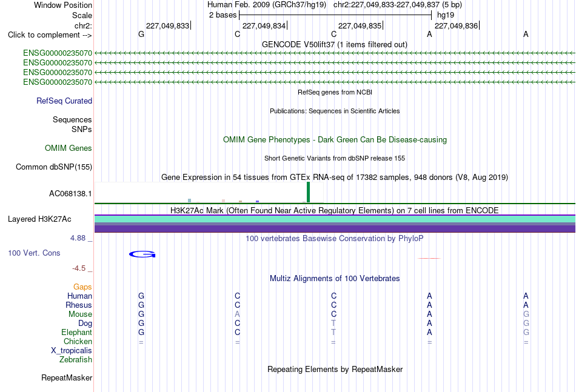This screenshot has height=392, width=576.
Task: Click the purple band in H3K27Ac track
Action: pyautogui.click(x=335, y=228)
